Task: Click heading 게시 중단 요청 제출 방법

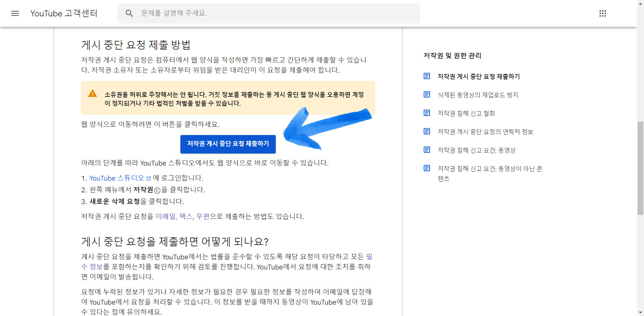Action: (x=136, y=45)
